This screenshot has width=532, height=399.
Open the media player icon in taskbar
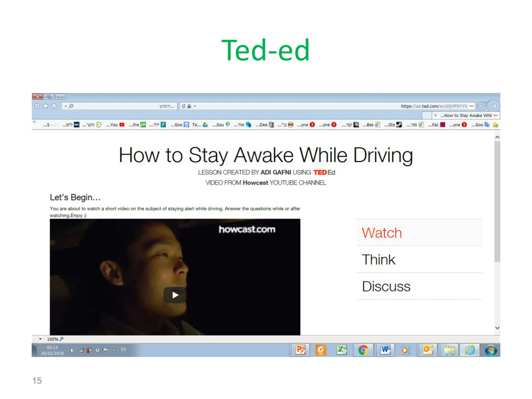pyautogui.click(x=405, y=350)
